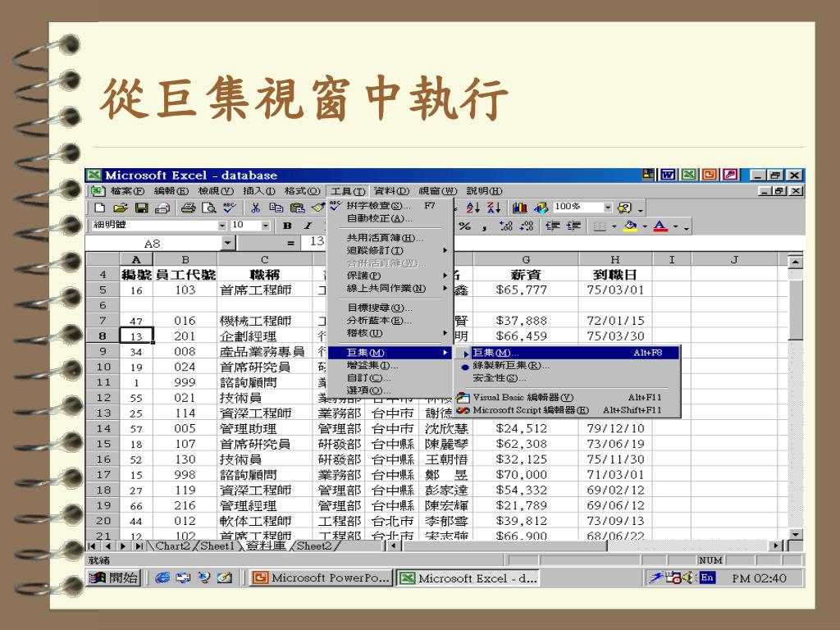
Task: Open Visual Basic 編輯器 entry
Action: click(x=567, y=398)
